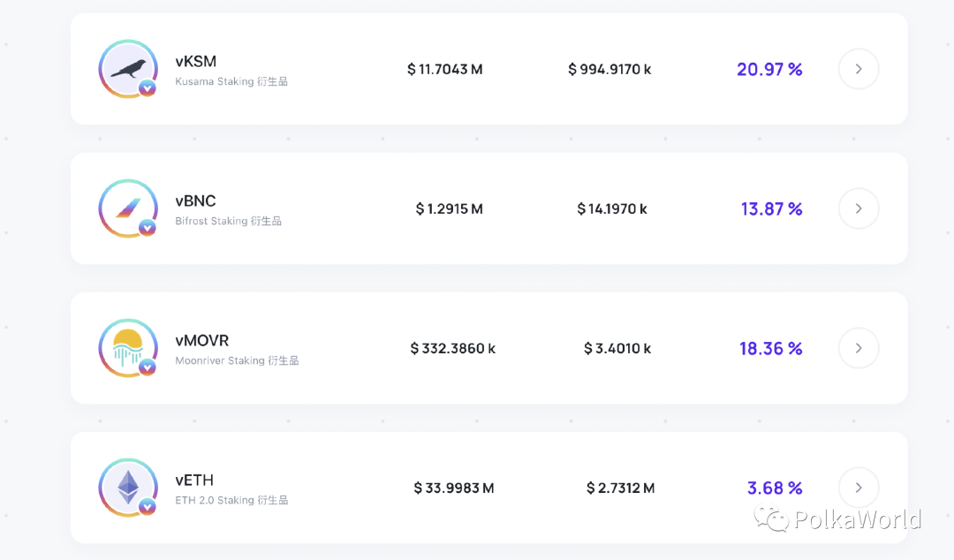Image resolution: width=954 pixels, height=560 pixels.
Task: Click the 13.87 % vBNC yield
Action: coord(771,208)
